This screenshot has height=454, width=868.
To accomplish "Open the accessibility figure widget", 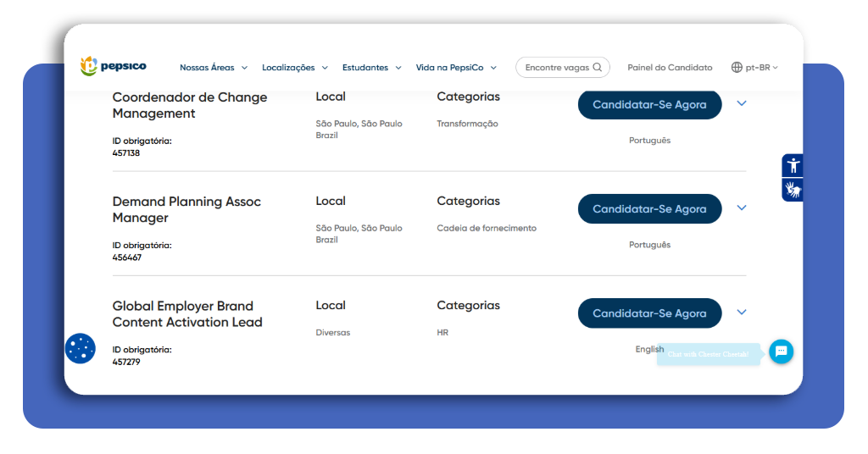I will tap(793, 165).
